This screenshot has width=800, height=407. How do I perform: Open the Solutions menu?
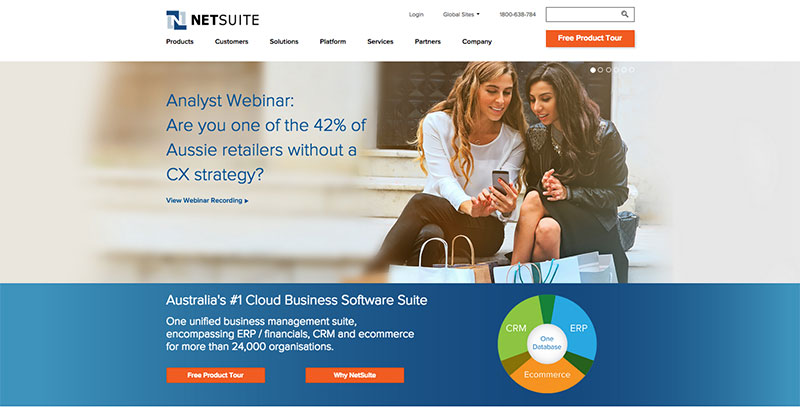(284, 41)
